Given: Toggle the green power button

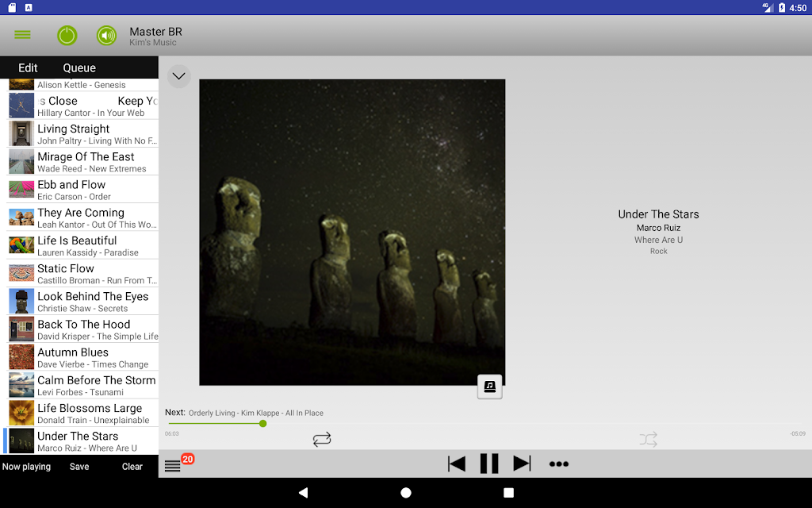Looking at the screenshot, I should (67, 35).
